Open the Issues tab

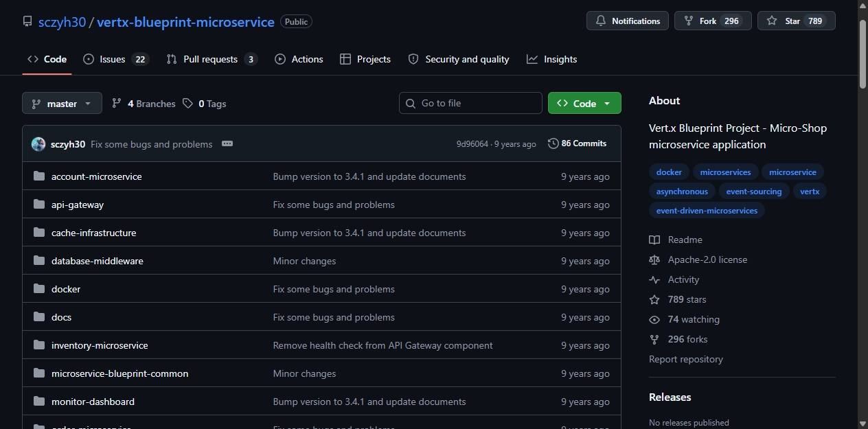pyautogui.click(x=115, y=59)
